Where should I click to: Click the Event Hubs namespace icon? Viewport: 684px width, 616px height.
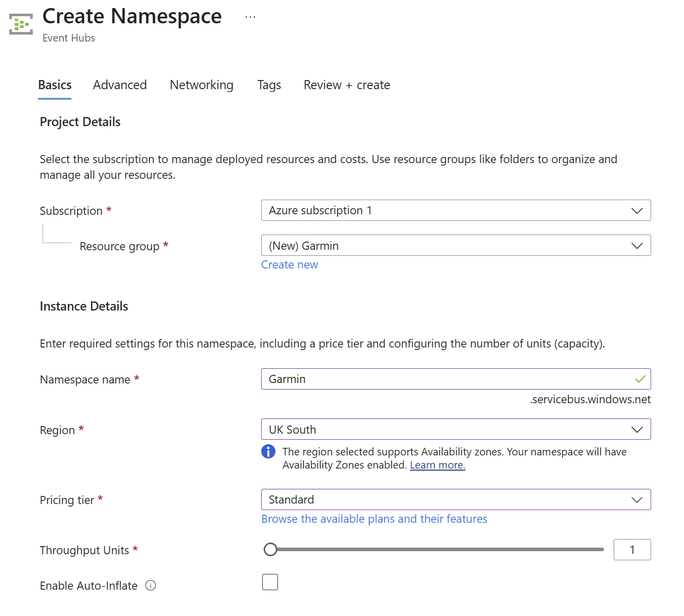point(21,24)
